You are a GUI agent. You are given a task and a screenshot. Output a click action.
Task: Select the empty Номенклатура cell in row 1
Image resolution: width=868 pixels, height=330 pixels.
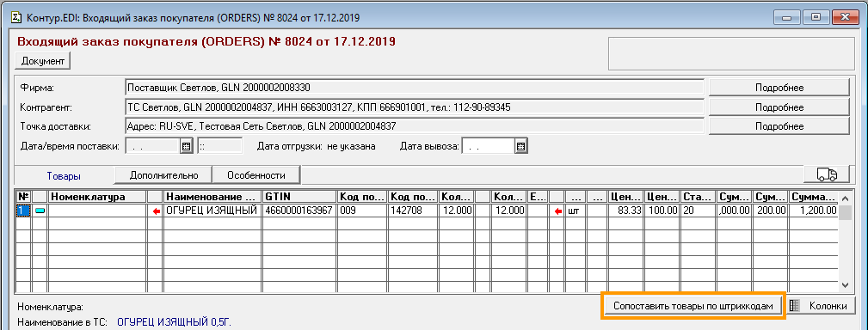(x=98, y=211)
